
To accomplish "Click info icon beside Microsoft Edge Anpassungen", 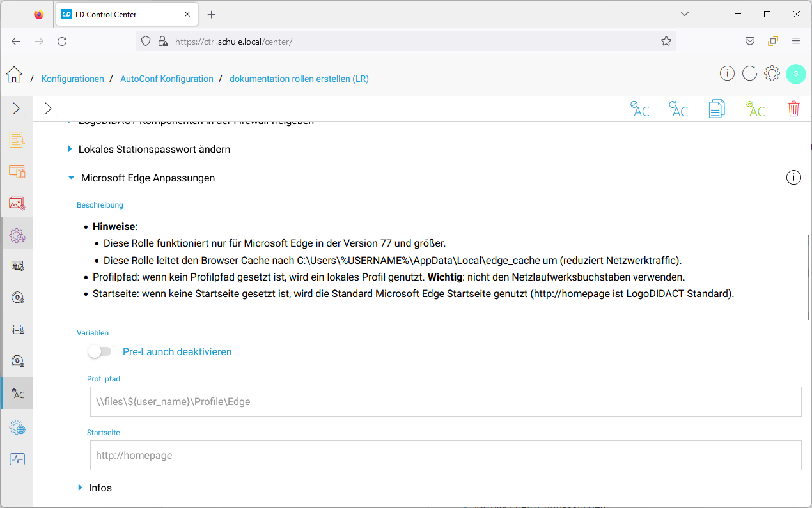I will click(x=793, y=178).
